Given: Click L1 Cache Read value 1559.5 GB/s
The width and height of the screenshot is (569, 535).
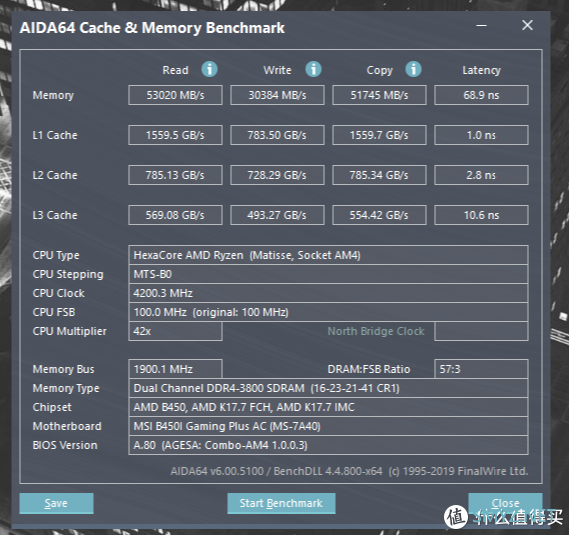Looking at the screenshot, I should (x=175, y=135).
